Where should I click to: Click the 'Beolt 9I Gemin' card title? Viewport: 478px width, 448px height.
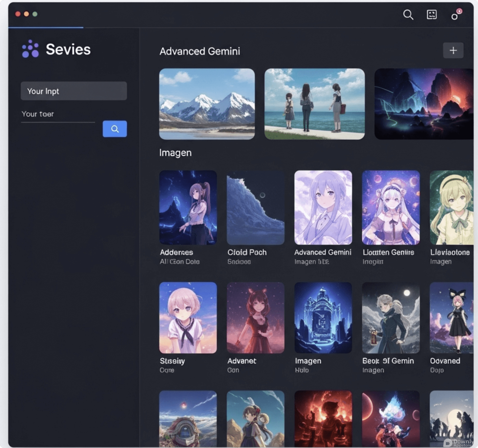[x=388, y=361]
